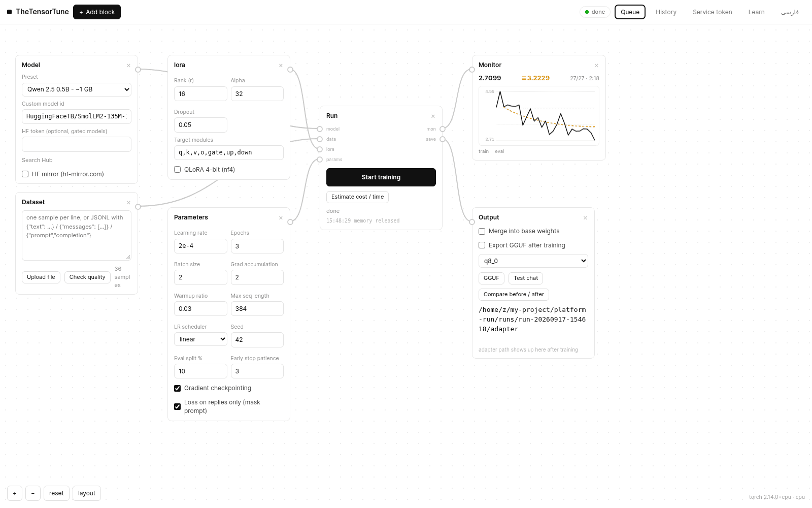Viewport: 812px width, 508px height.
Task: Click the Start training button
Action: [x=381, y=177]
